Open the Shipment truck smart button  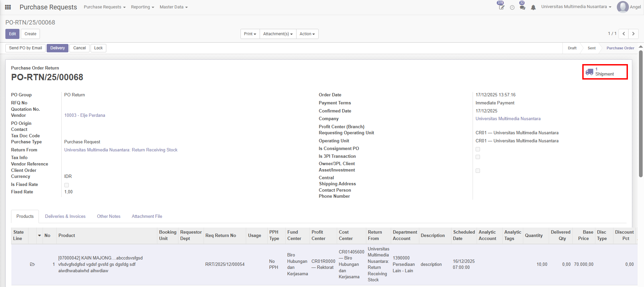click(x=605, y=72)
